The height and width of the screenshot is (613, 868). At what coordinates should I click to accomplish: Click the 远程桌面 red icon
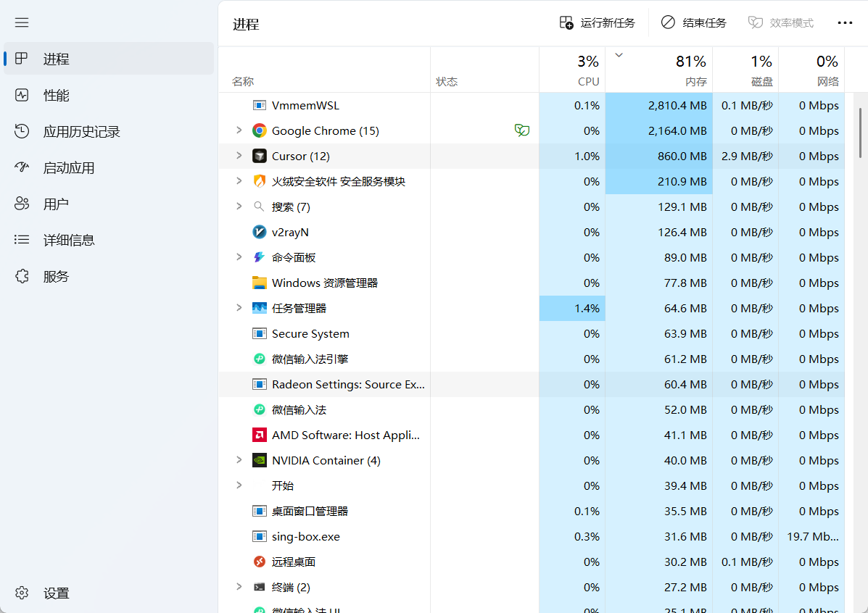click(259, 562)
